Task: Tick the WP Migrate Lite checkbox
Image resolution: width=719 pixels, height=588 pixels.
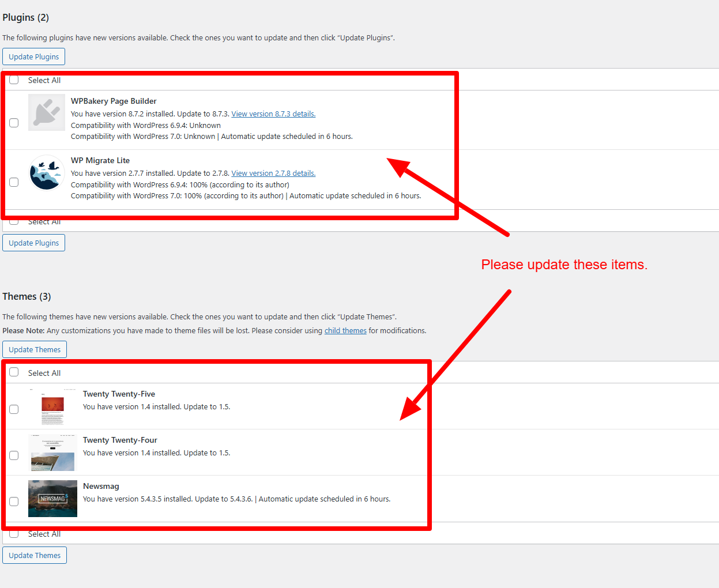Action: click(14, 182)
